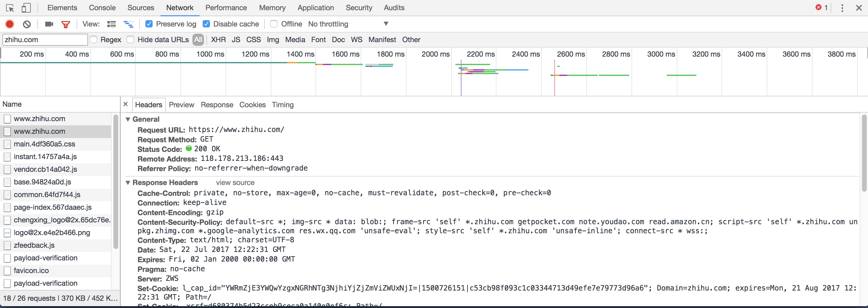The height and width of the screenshot is (308, 868).
Task: Select file icon of main.4df360a5.css
Action: [7, 144]
